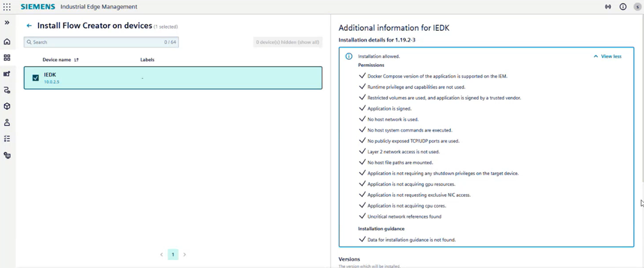
Task: Sort by Device name column
Action: 60,60
